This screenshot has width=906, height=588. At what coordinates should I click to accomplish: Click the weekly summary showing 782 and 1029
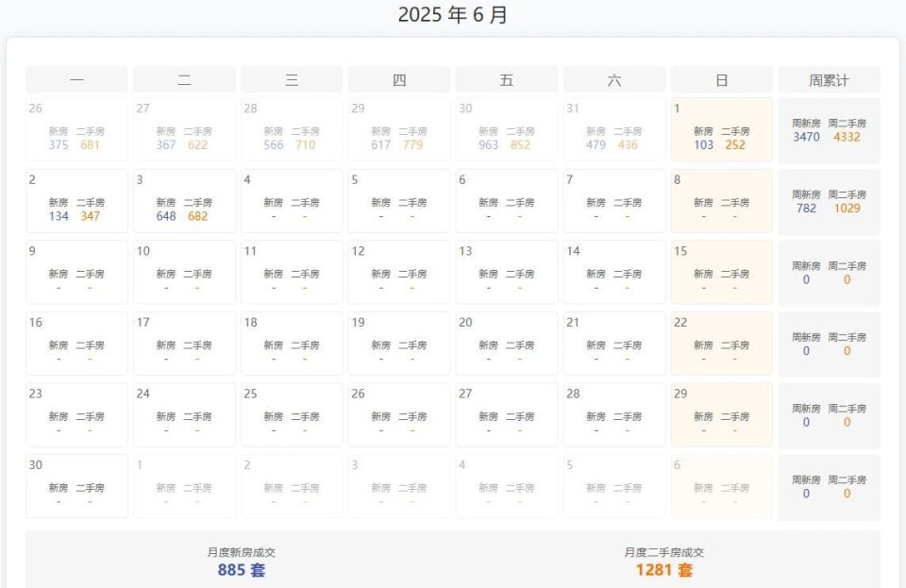point(830,200)
